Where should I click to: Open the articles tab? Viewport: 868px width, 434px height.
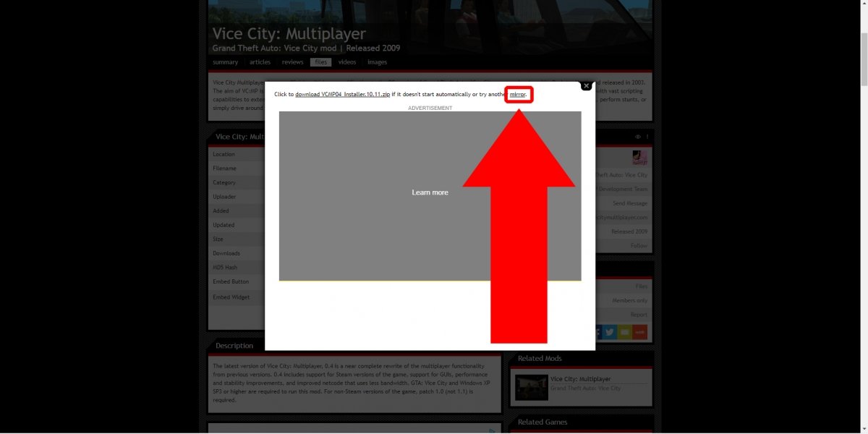click(260, 62)
